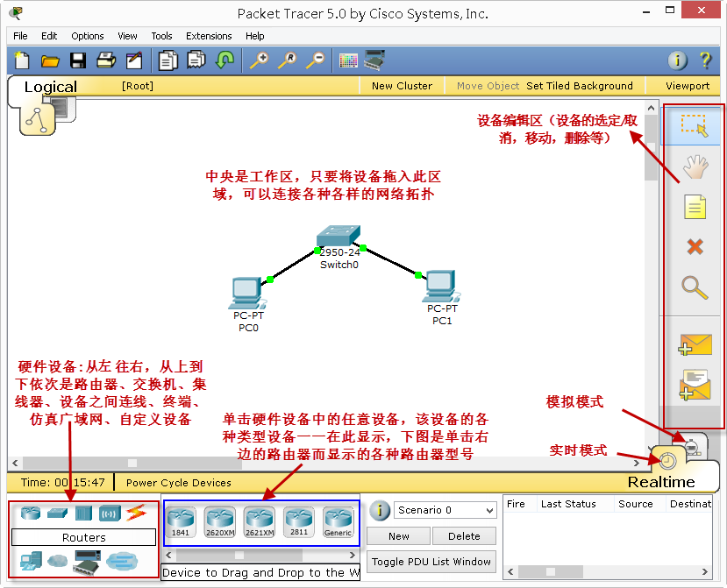Click the yellow question mark Help icon
The image size is (727, 588).
[x=705, y=60]
